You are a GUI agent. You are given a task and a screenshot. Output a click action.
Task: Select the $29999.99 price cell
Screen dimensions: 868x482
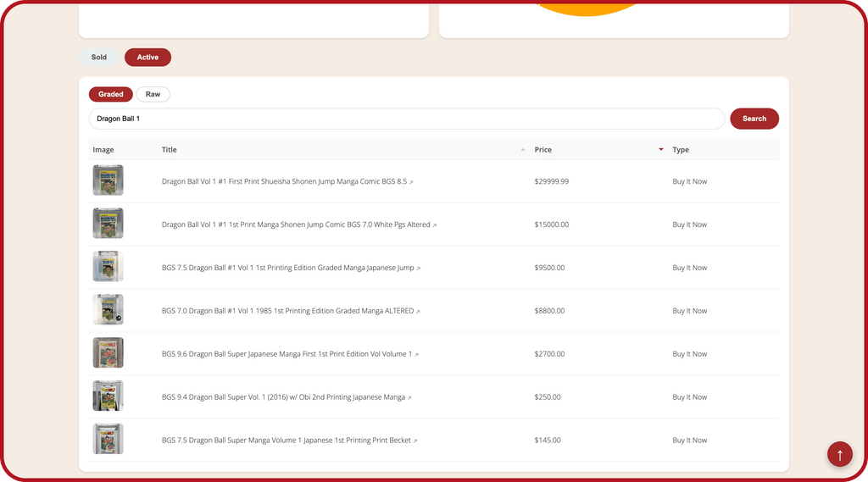551,181
